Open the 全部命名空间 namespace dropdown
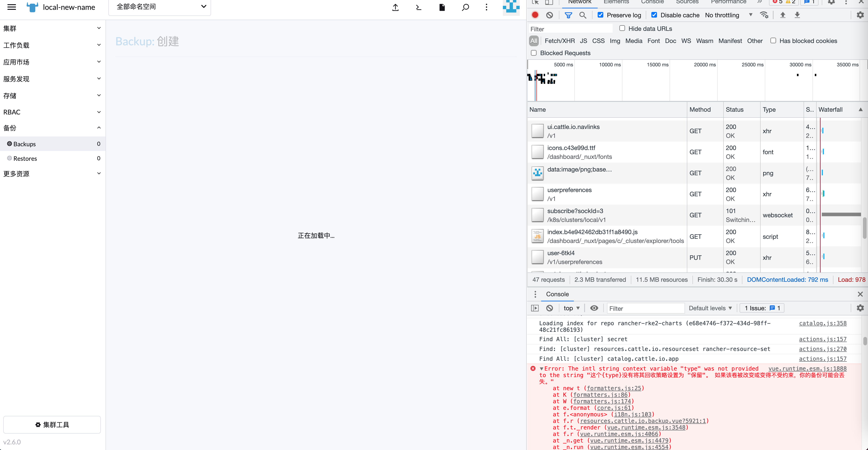The width and height of the screenshot is (868, 450). 159,6
